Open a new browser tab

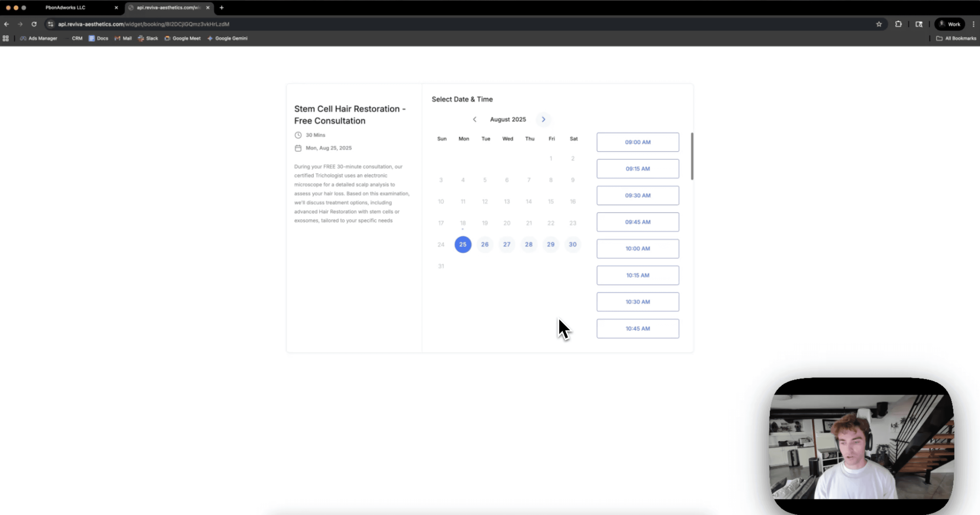[221, 7]
